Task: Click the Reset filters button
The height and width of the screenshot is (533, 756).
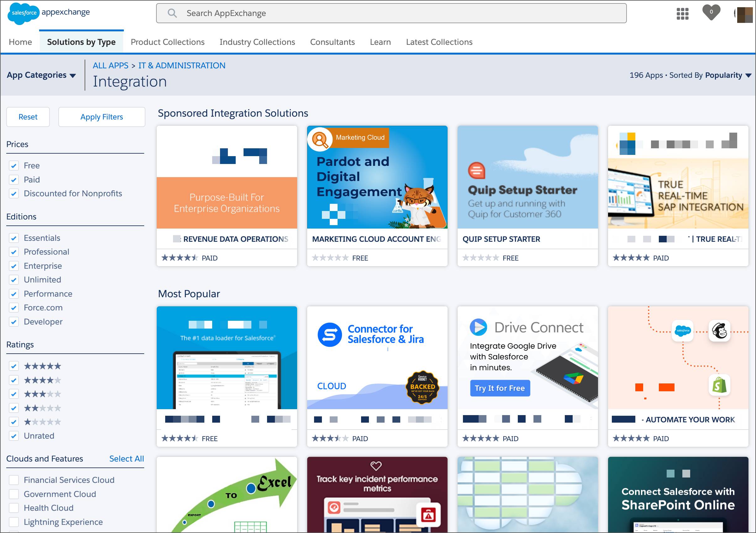Action: (28, 117)
